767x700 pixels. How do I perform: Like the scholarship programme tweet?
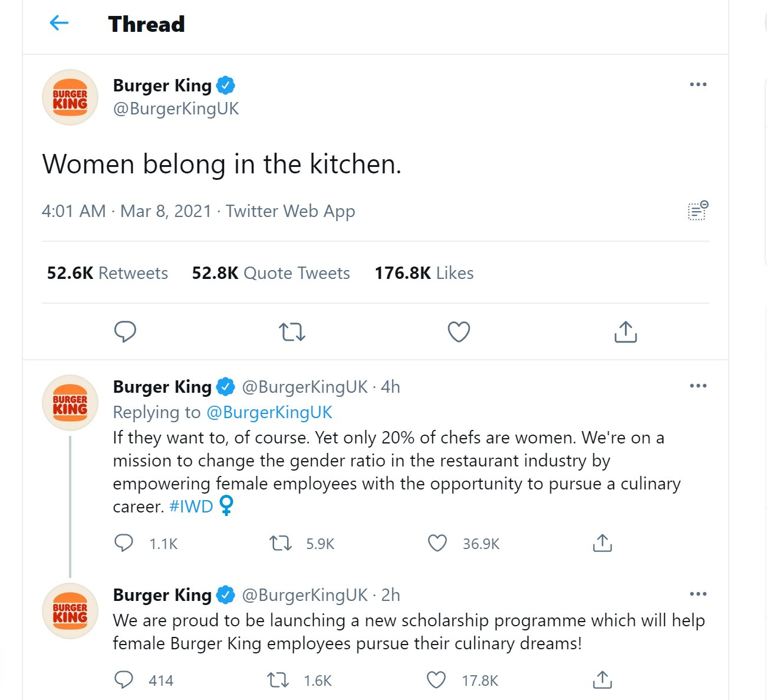pyautogui.click(x=436, y=680)
